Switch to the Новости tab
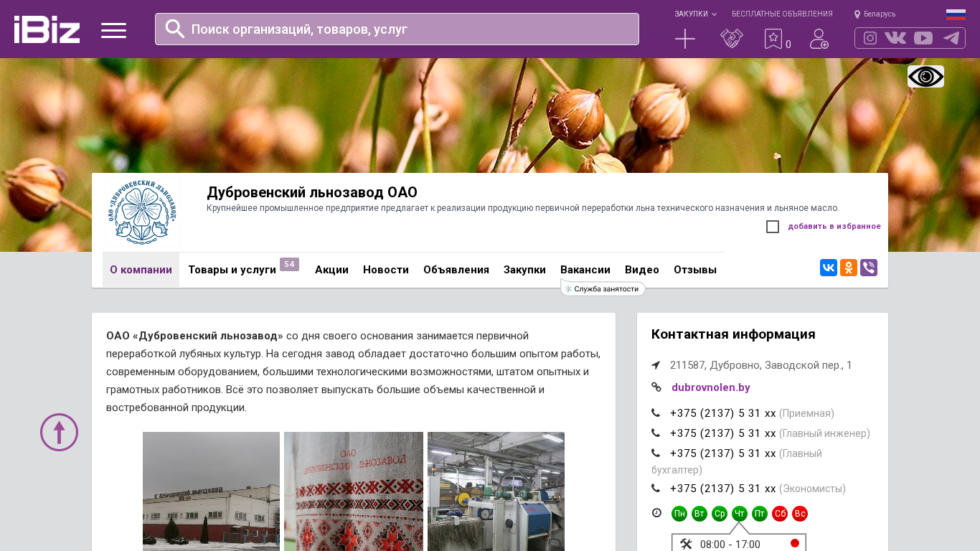Screen dimensions: 980x551 [386, 270]
